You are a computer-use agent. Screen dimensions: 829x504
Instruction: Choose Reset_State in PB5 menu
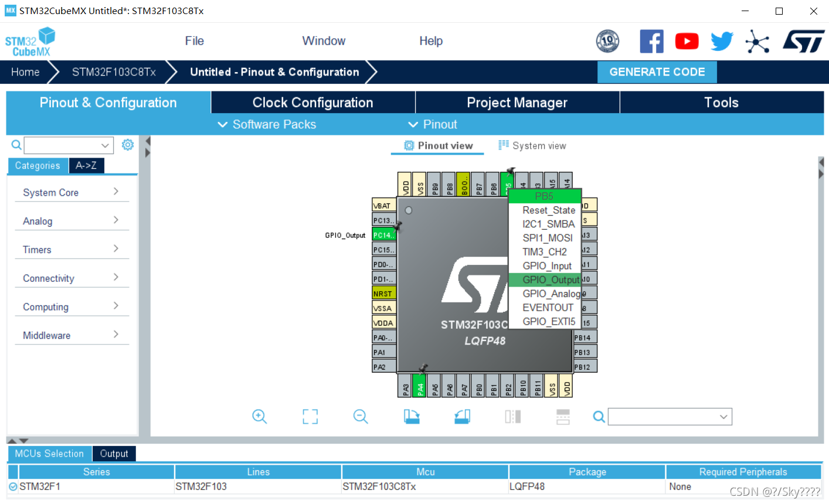coord(545,210)
